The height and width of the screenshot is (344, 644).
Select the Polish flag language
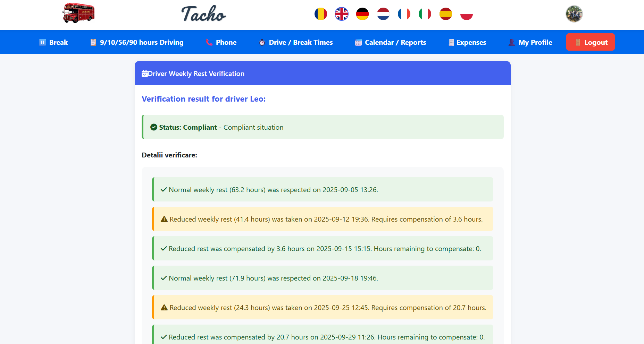[466, 14]
